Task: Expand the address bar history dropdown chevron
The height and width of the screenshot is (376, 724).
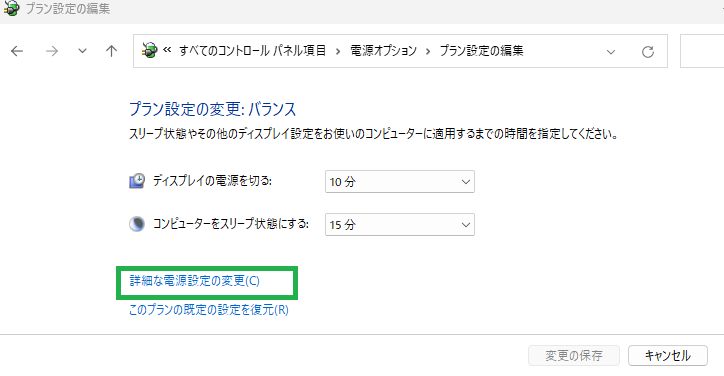Action: (x=611, y=52)
